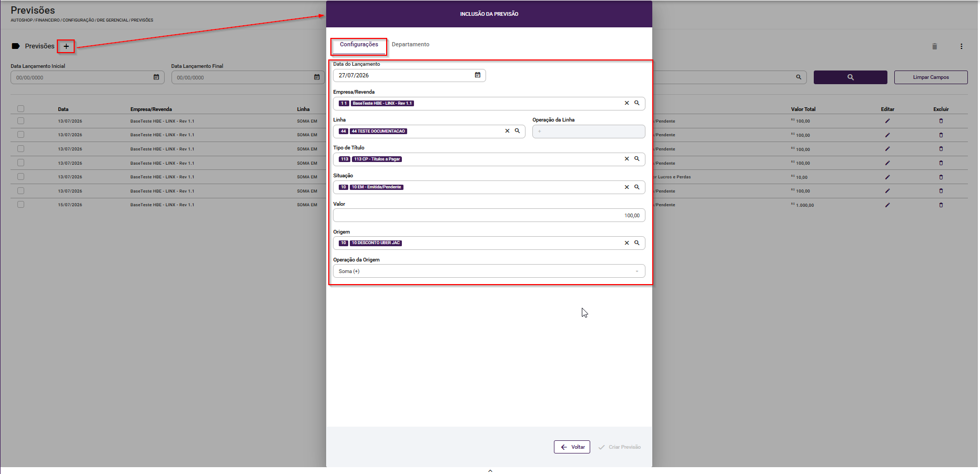Open calendar for Data Lançamento Inicial
The width and height of the screenshot is (980, 474).
coord(156,77)
